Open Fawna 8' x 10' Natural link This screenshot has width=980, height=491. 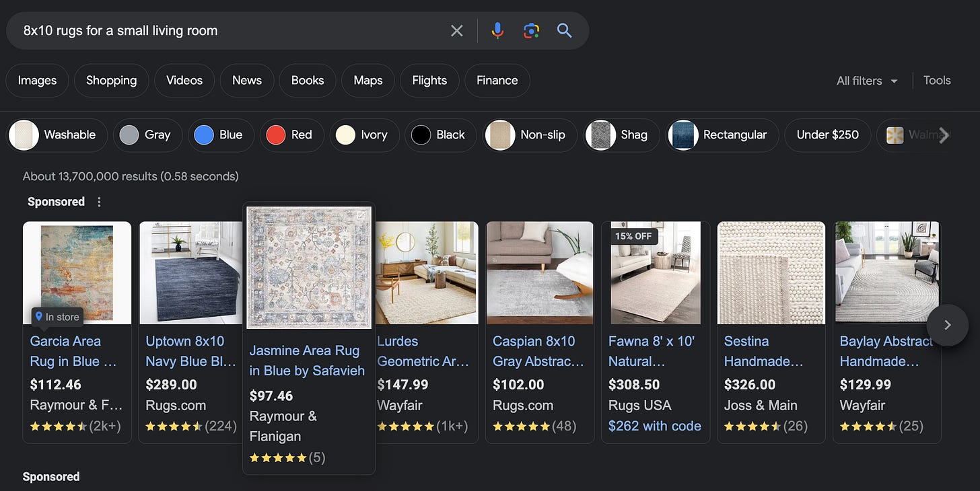pos(651,351)
